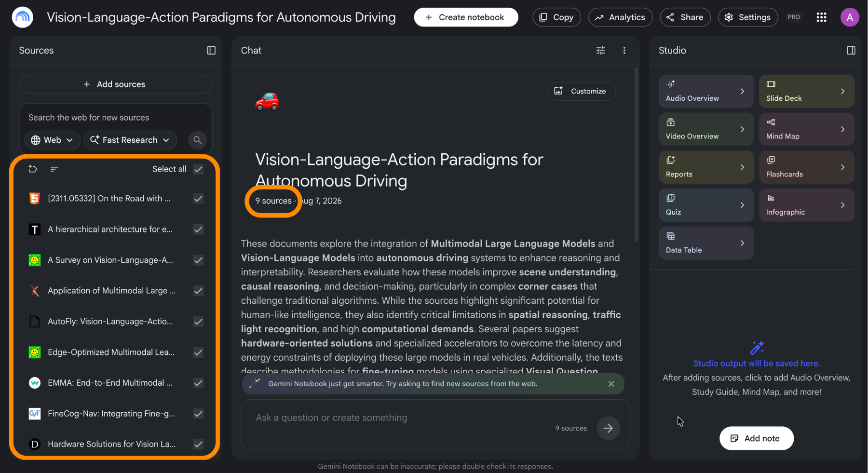Viewport: 868px width, 473px height.
Task: Expand Infographic options chevron
Action: click(842, 205)
